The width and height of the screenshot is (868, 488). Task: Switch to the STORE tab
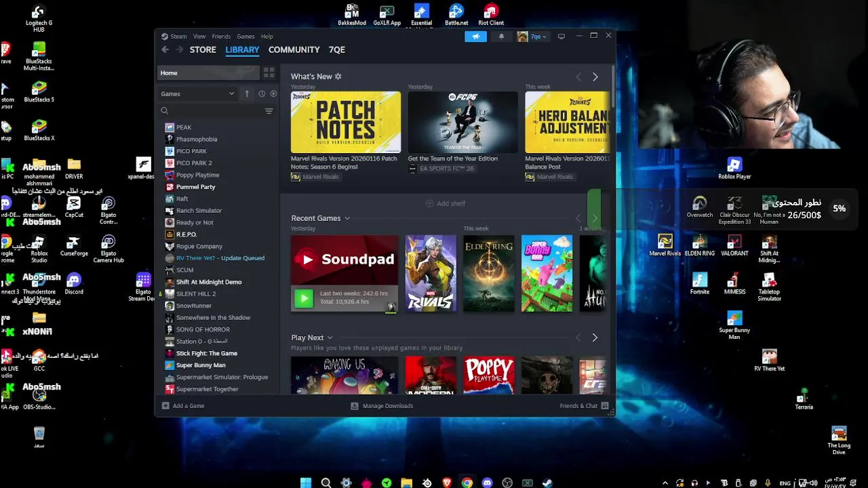(203, 49)
